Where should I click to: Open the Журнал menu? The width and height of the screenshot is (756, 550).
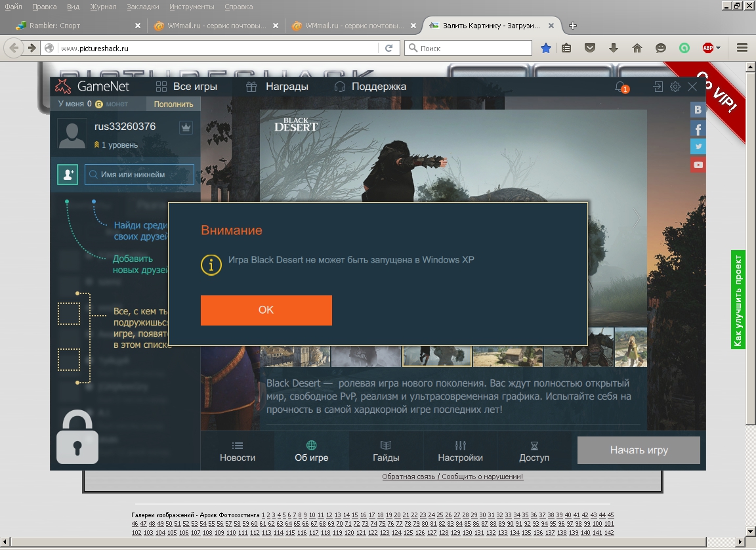click(x=103, y=7)
